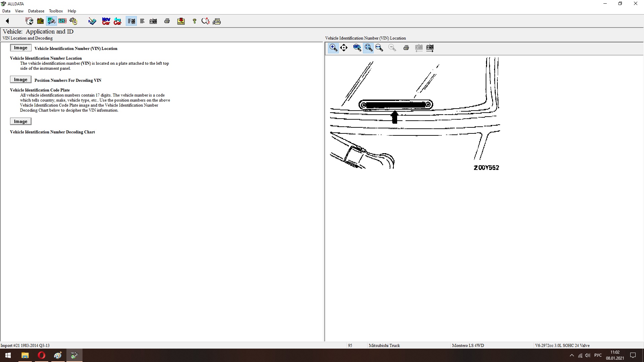This screenshot has height=362, width=644.
Task: Open the Toolbox menu
Action: [x=56, y=11]
